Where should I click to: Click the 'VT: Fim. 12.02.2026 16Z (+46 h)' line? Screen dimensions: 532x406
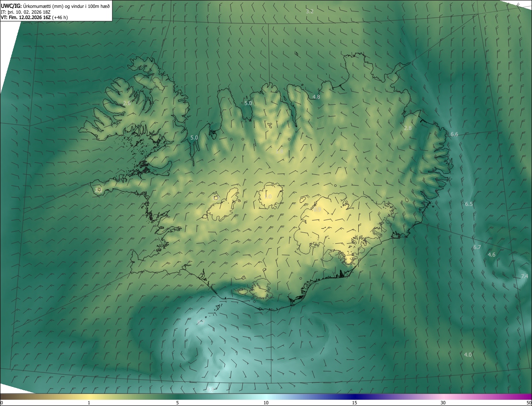[x=34, y=17]
